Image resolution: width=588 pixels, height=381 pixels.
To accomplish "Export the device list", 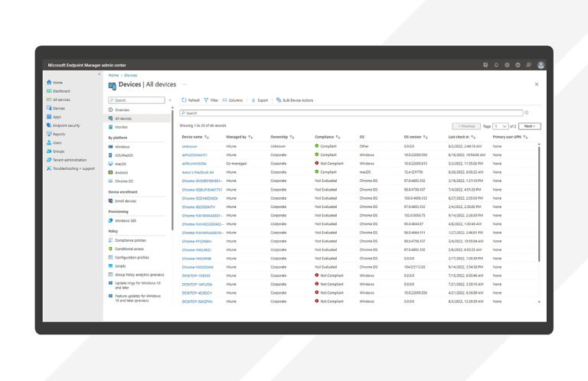I will coord(260,100).
